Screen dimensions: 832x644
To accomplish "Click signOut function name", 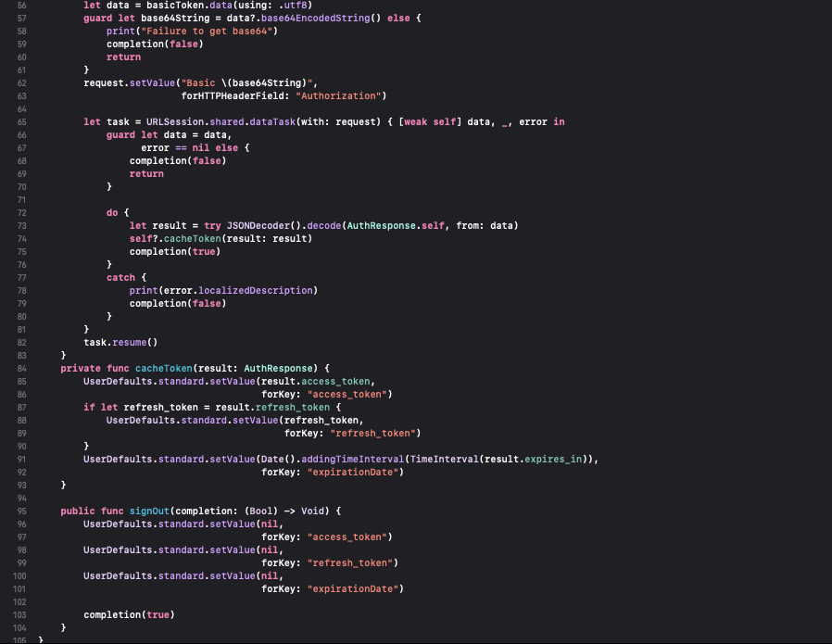I will [149, 511].
